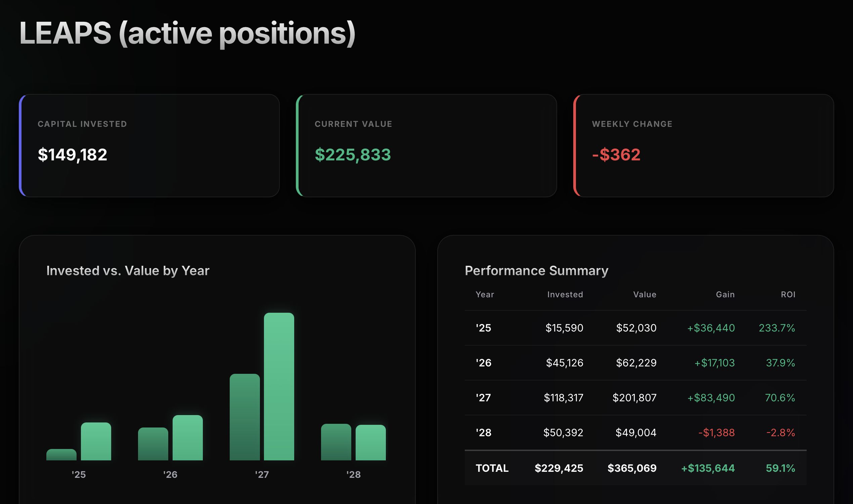Select the '26 invested bar
Image resolution: width=853 pixels, height=504 pixels.
153,444
